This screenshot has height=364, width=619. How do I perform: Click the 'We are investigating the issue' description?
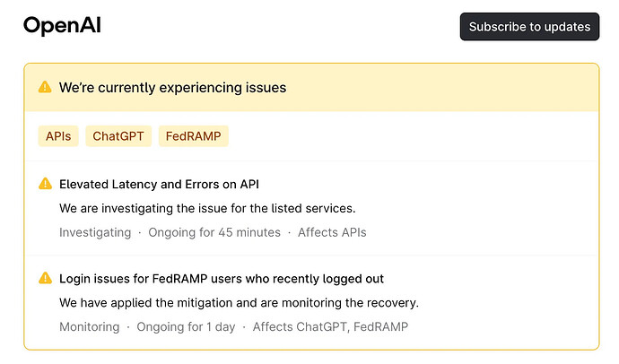tap(207, 208)
